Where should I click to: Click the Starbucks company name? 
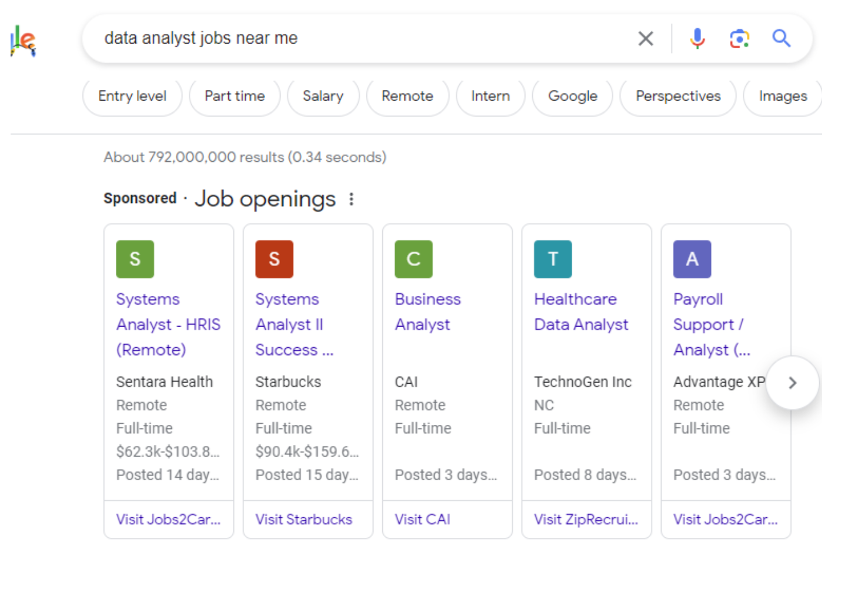[288, 382]
